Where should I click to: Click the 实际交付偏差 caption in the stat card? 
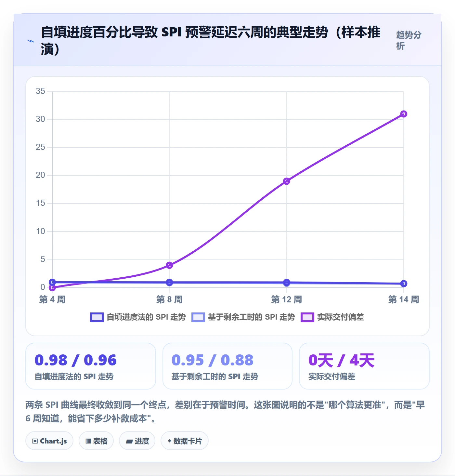coord(332,377)
